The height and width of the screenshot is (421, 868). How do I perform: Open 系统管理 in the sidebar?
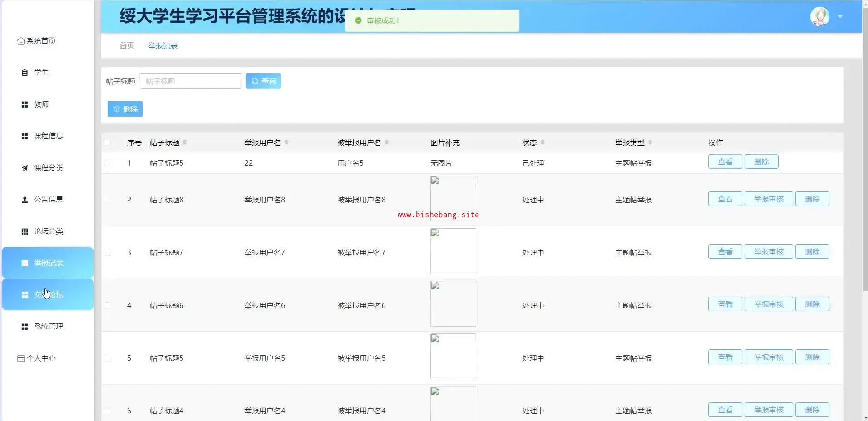click(x=48, y=327)
